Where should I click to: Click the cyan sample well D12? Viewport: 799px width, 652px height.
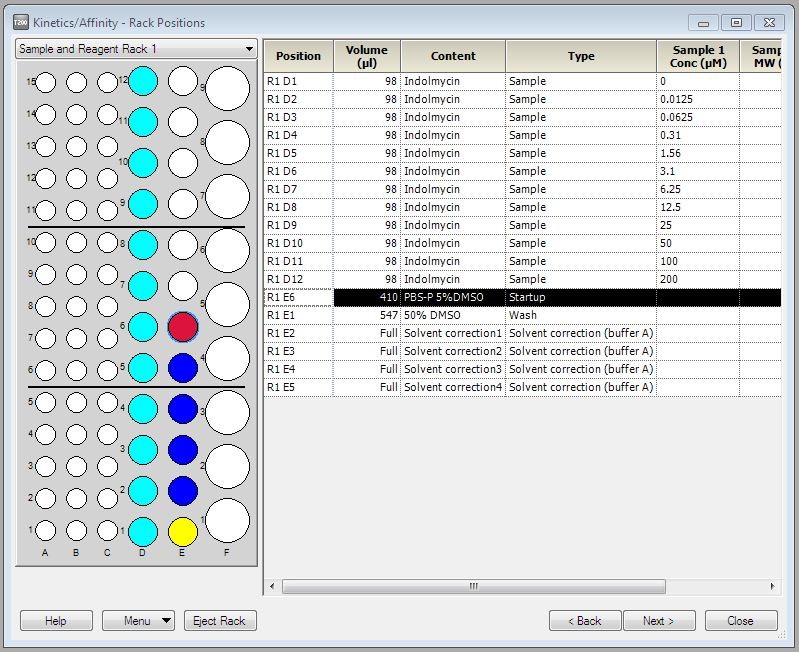pyautogui.click(x=143, y=81)
